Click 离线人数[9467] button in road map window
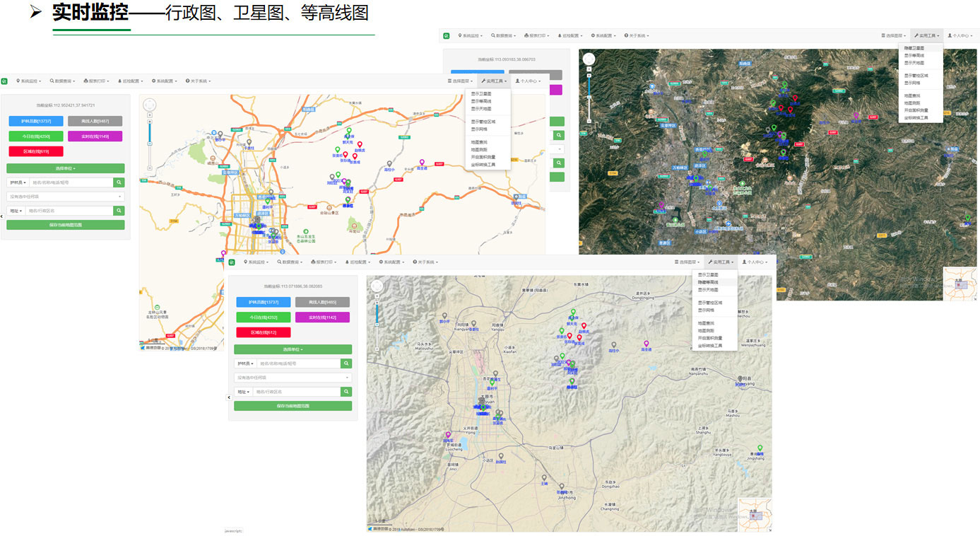This screenshot has width=980, height=536. [x=95, y=121]
